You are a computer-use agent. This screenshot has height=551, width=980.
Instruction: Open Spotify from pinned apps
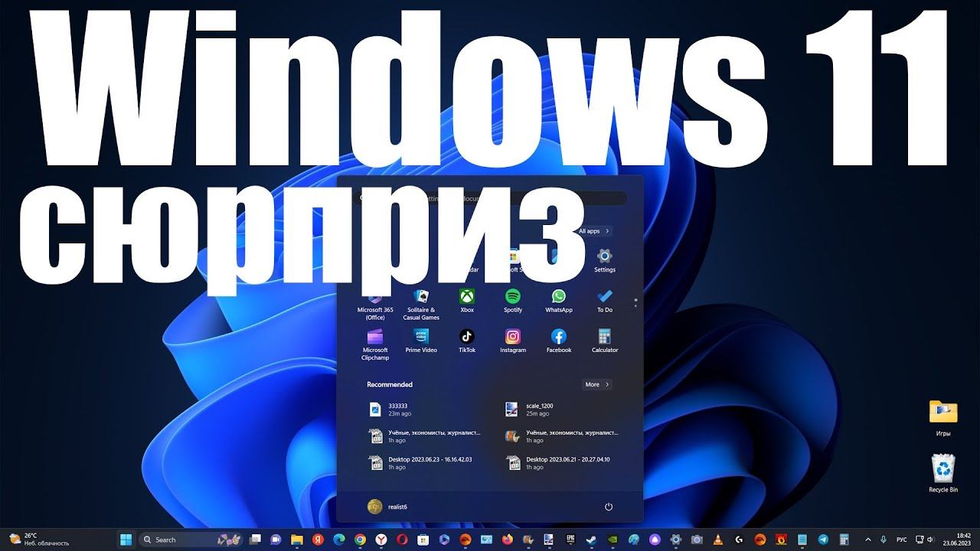tap(513, 301)
